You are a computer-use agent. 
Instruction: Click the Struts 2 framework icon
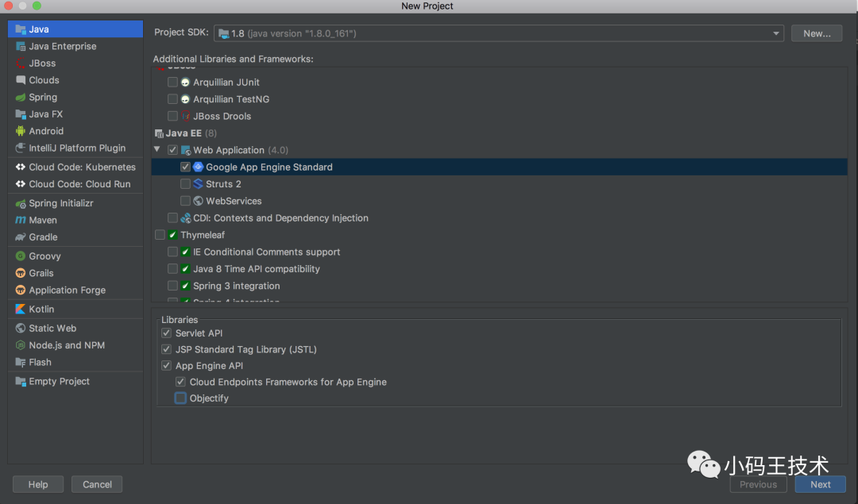pyautogui.click(x=198, y=183)
